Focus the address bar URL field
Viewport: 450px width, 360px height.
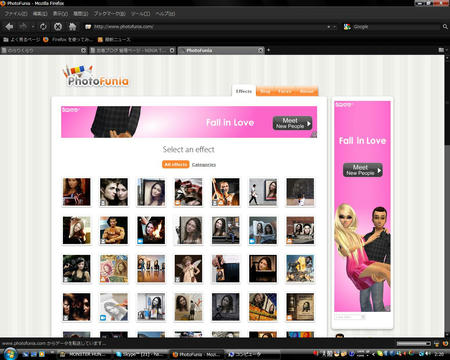point(207,27)
